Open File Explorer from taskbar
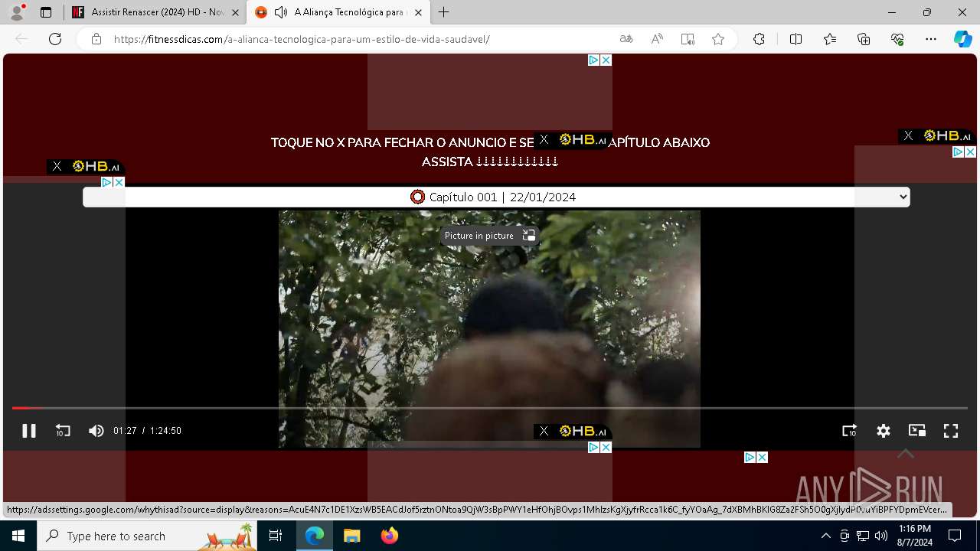 351,536
